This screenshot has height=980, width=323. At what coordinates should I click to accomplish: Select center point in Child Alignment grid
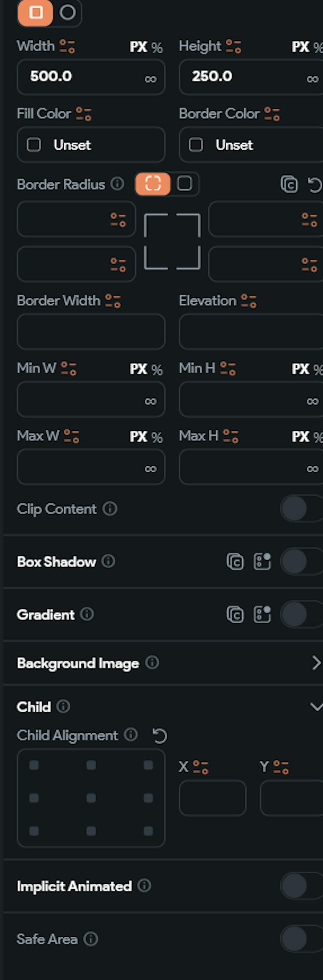tap(91, 798)
